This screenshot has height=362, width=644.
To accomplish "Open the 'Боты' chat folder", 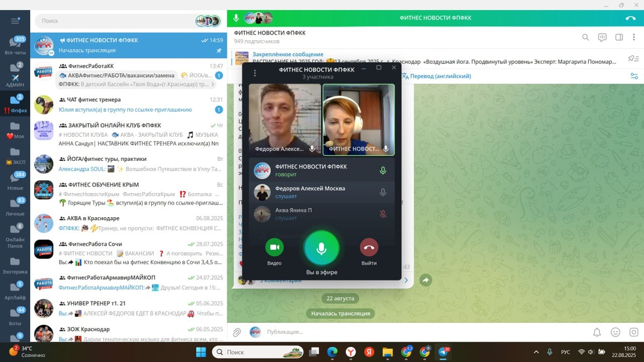I will pos(15,317).
